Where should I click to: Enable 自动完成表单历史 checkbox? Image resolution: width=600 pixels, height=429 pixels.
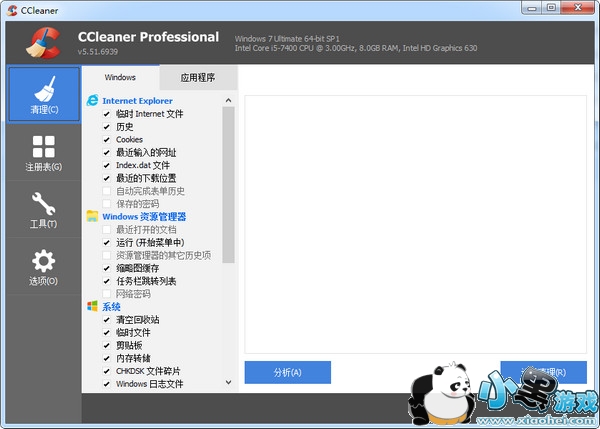click(107, 191)
